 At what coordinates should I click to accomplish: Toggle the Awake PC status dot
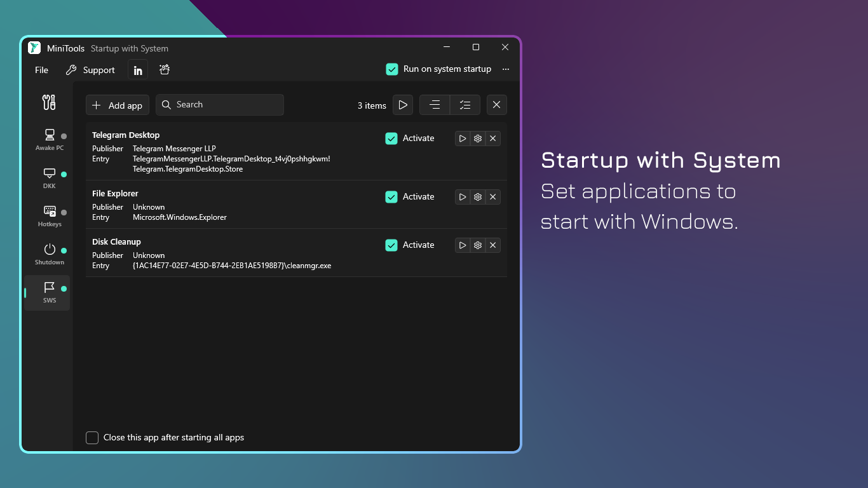(x=64, y=136)
